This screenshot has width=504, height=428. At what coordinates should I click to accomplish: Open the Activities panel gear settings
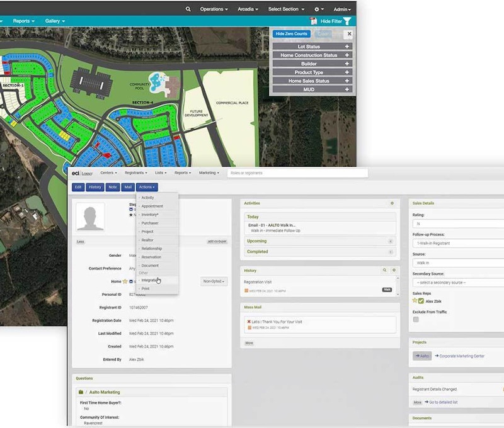point(393,203)
